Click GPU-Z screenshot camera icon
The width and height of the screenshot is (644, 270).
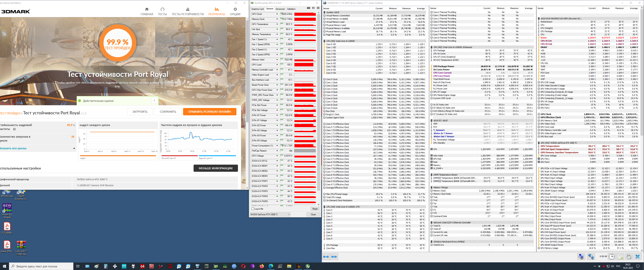(x=309, y=8)
